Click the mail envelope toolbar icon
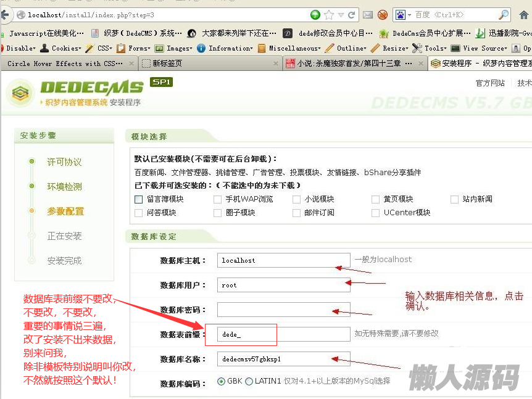The image size is (532, 399). pos(368,15)
